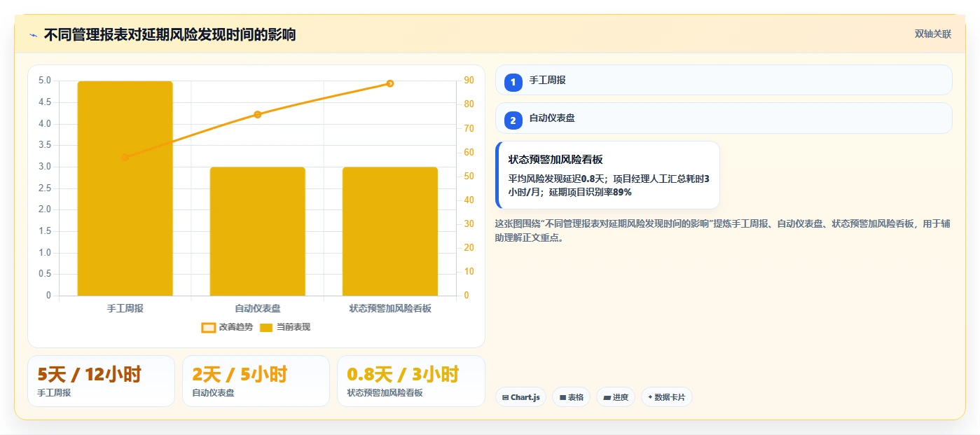Image resolution: width=980 pixels, height=435 pixels.
Task: Click the description paragraph starting 这张图围绕
Action: tap(722, 230)
